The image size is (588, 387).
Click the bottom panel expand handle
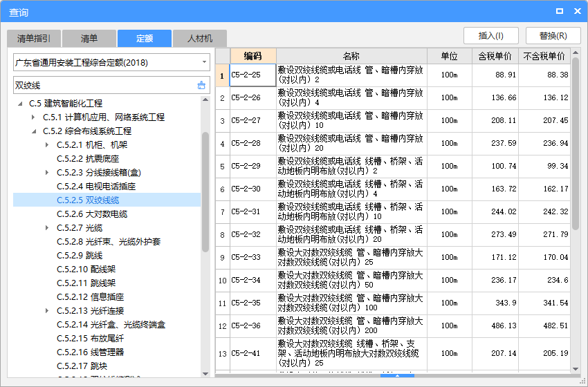pos(397,375)
